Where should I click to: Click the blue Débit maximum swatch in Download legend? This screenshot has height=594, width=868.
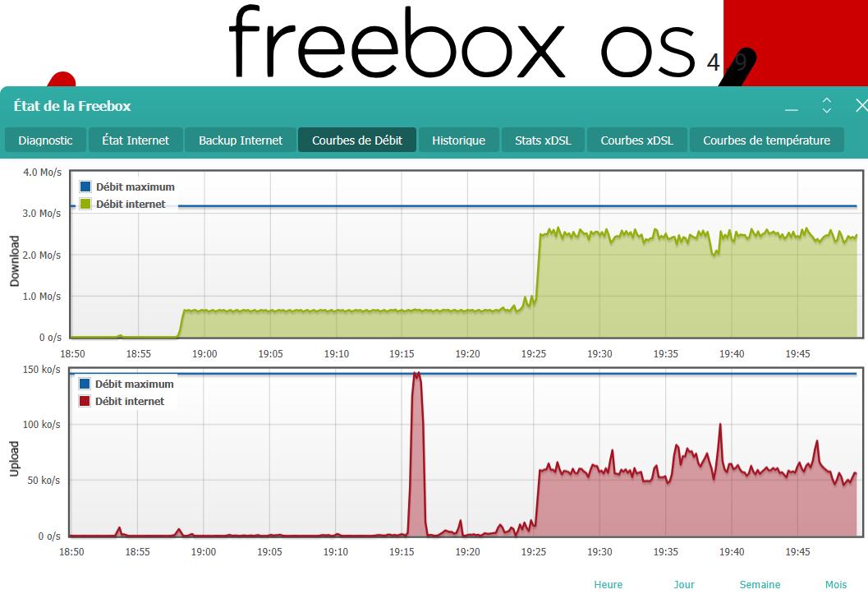click(85, 186)
